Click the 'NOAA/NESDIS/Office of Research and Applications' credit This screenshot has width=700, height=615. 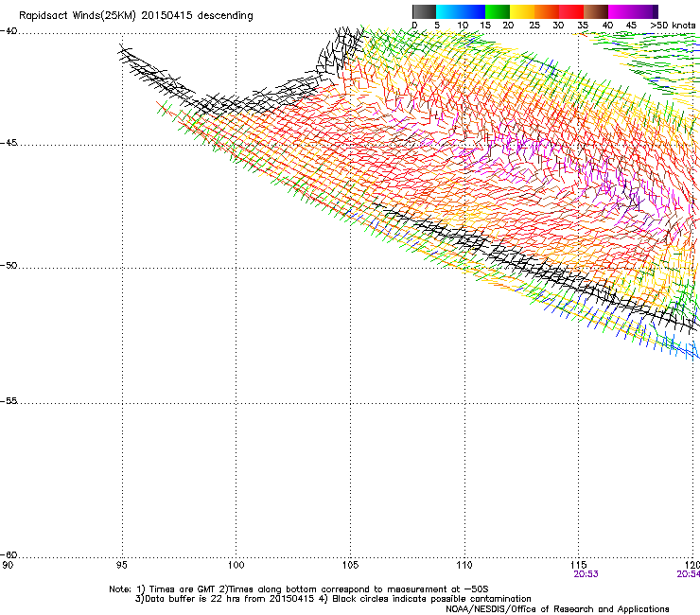[x=557, y=609]
